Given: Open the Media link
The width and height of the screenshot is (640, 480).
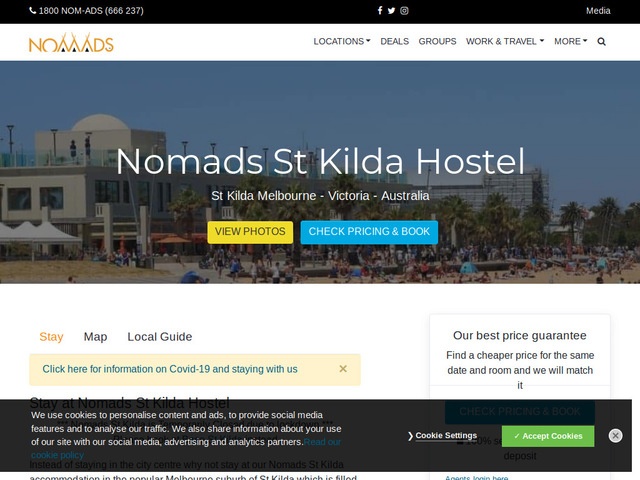Looking at the screenshot, I should coord(598,11).
